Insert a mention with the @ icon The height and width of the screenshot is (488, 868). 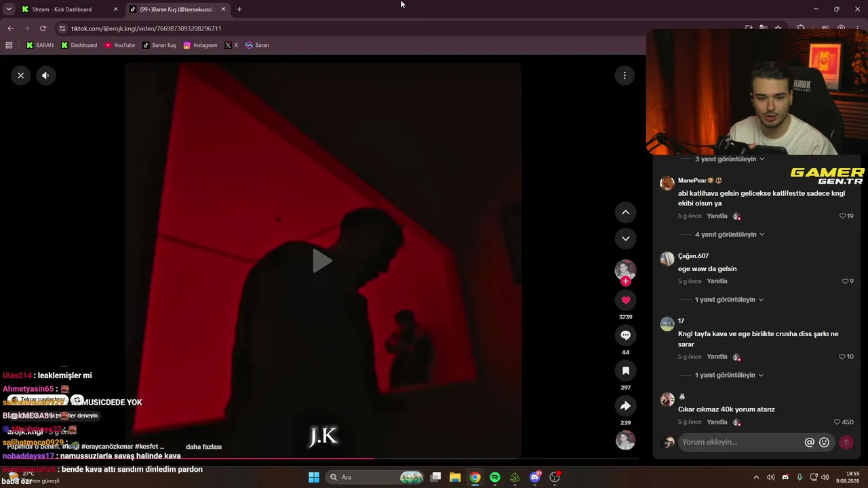point(809,442)
